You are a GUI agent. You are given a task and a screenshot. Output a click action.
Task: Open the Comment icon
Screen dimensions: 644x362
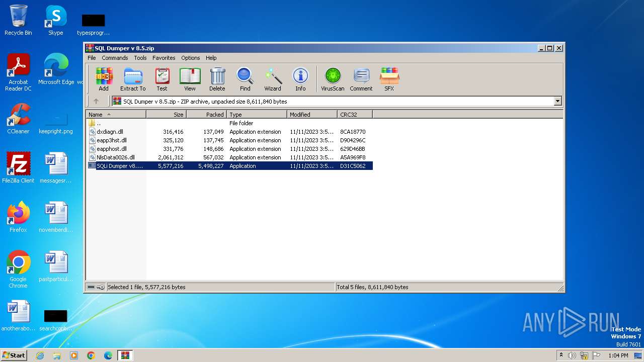click(361, 79)
